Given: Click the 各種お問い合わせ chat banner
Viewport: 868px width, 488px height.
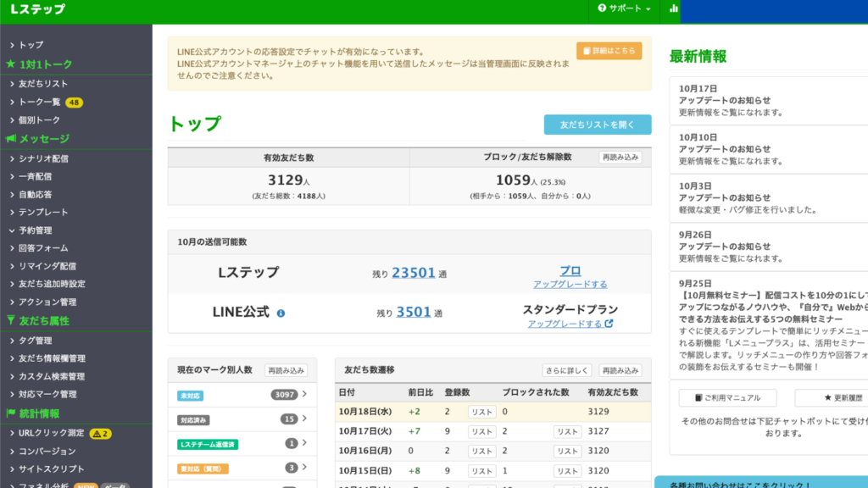Looking at the screenshot, I should 761,482.
